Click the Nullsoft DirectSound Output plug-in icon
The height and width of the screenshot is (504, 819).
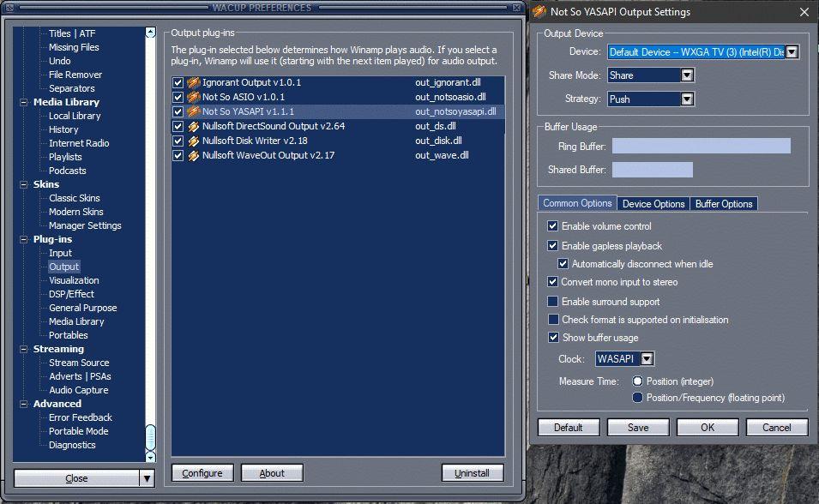click(x=194, y=126)
